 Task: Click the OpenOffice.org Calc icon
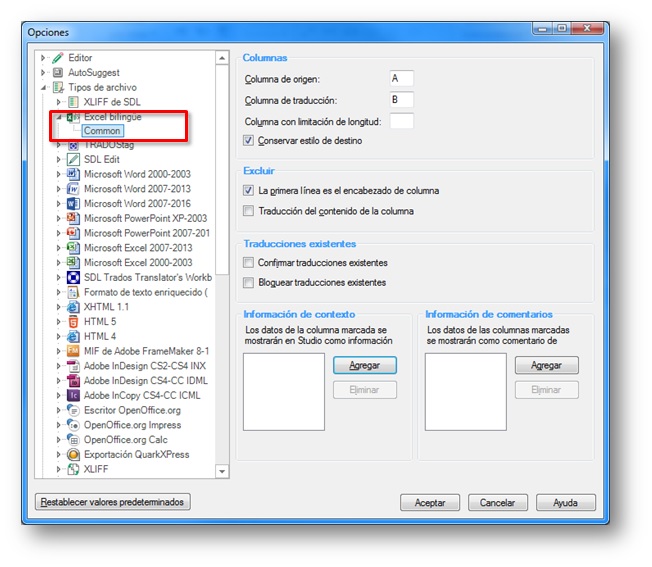point(73,440)
